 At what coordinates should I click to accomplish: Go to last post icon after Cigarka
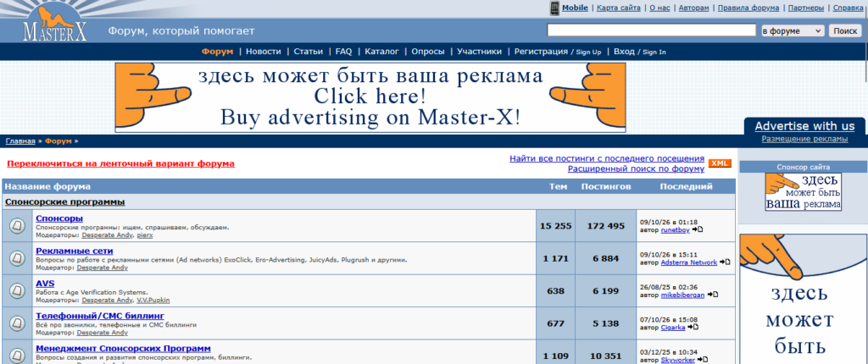click(x=693, y=328)
